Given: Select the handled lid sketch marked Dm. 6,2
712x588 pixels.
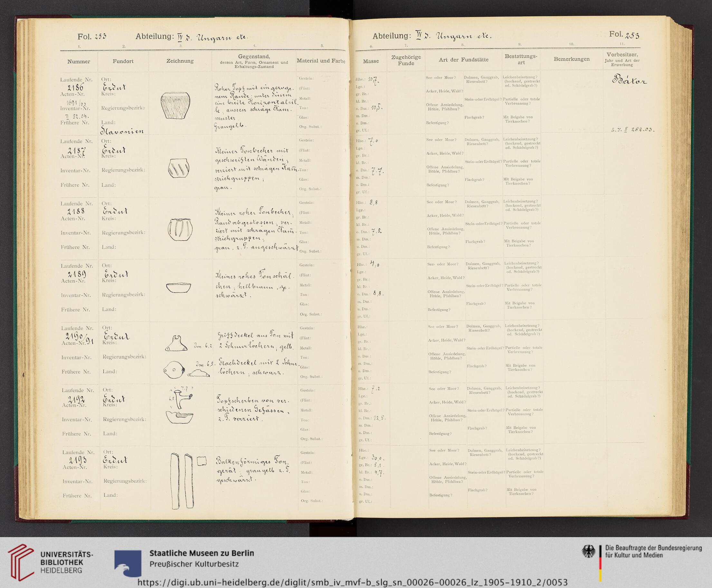Looking at the screenshot, I should tap(176, 343).
